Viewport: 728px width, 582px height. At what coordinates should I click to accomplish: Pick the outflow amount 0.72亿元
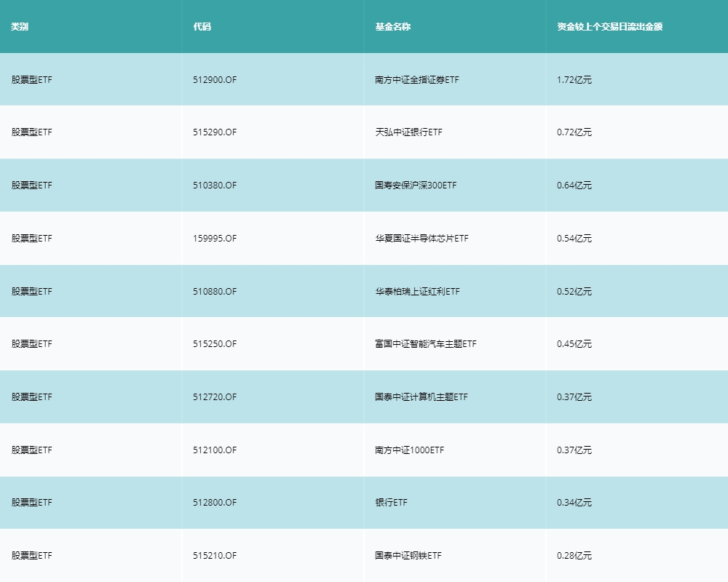coord(574,132)
